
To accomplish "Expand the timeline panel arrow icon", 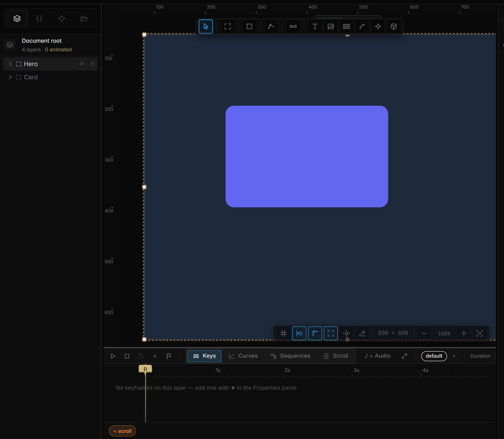I will pos(404,356).
